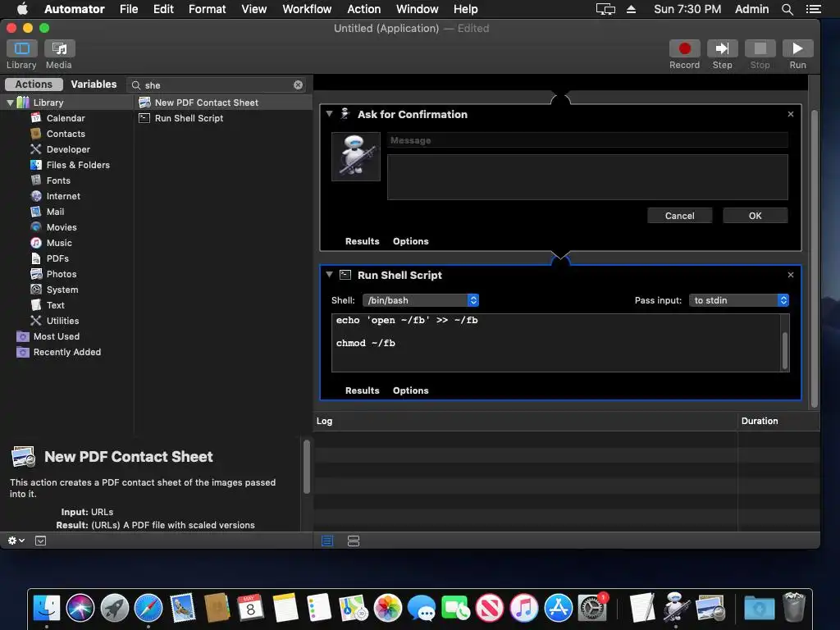Open the Pass input dropdown

click(739, 300)
